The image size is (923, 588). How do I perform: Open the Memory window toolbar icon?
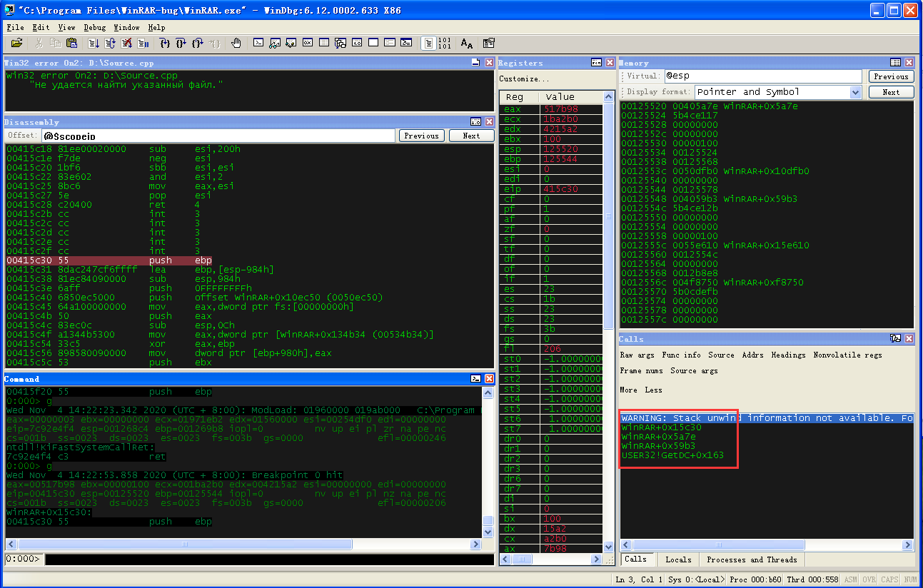[x=324, y=44]
